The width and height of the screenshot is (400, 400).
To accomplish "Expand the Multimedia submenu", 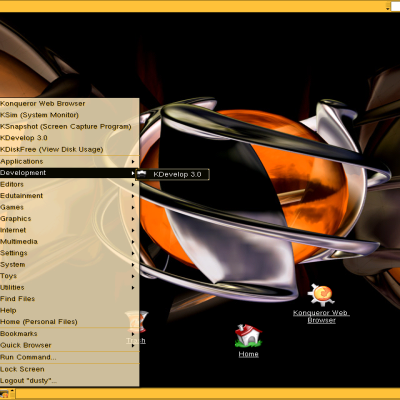I will (69, 242).
